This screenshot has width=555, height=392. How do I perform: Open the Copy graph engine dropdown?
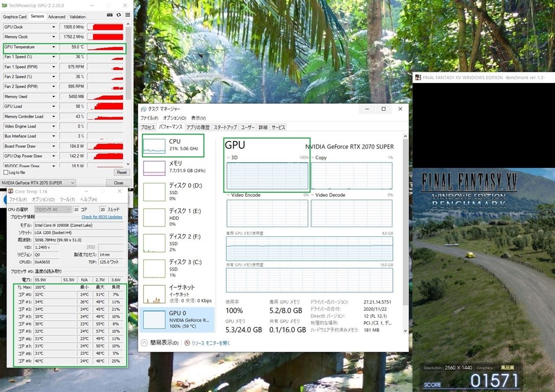click(313, 158)
